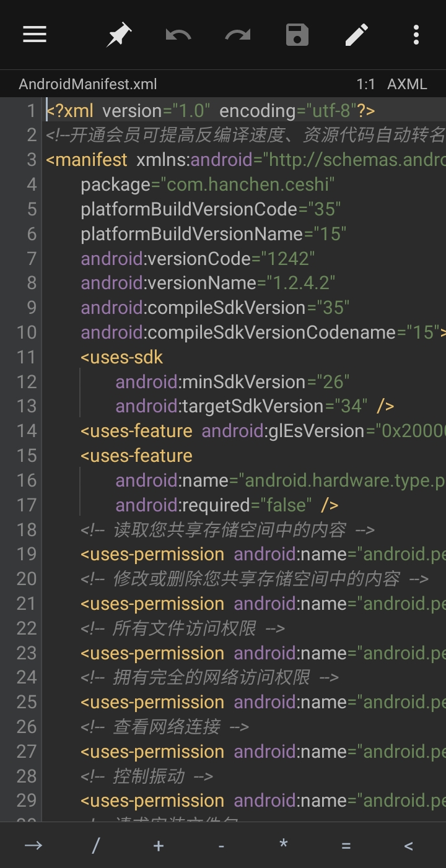The width and height of the screenshot is (446, 868).
Task: Open the three-dot overflow menu
Action: coord(416,35)
